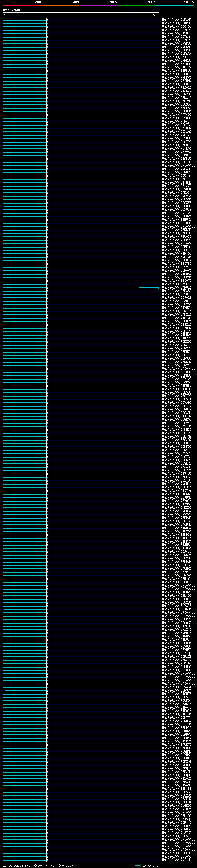Viewport: 197px width, 868px height.
Task: Select the UniRef100_A9P879 label
Action: click(177, 74)
